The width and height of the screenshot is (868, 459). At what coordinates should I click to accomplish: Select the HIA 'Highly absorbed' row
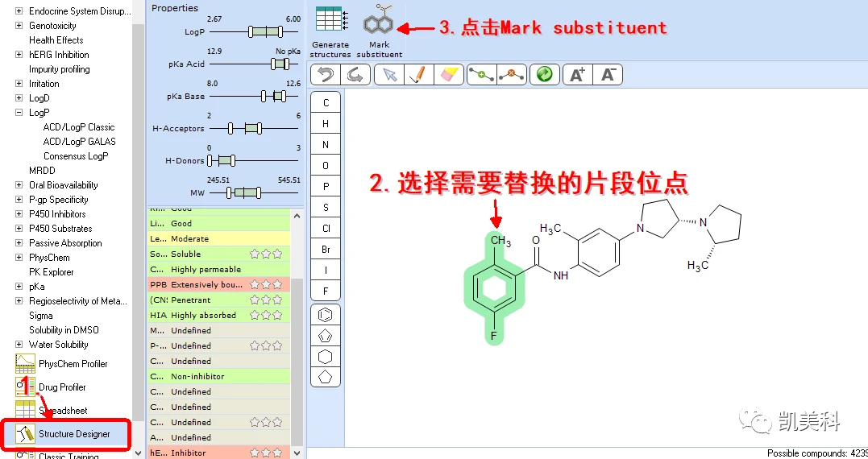(x=218, y=315)
